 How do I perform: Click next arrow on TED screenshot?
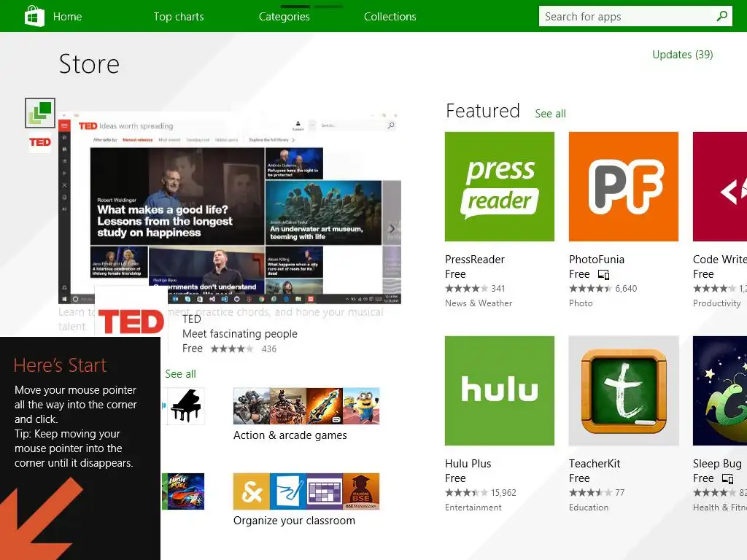[392, 228]
